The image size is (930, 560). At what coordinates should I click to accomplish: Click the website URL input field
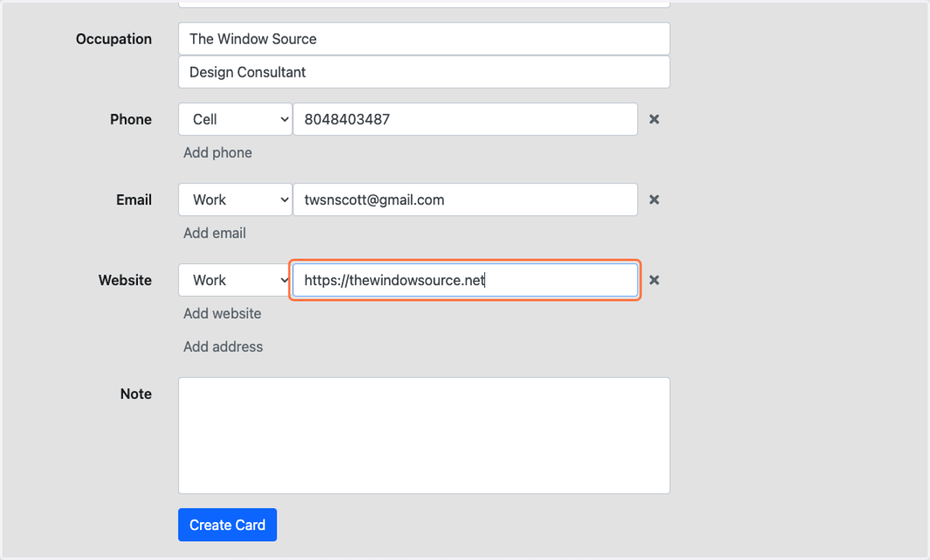pyautogui.click(x=465, y=280)
